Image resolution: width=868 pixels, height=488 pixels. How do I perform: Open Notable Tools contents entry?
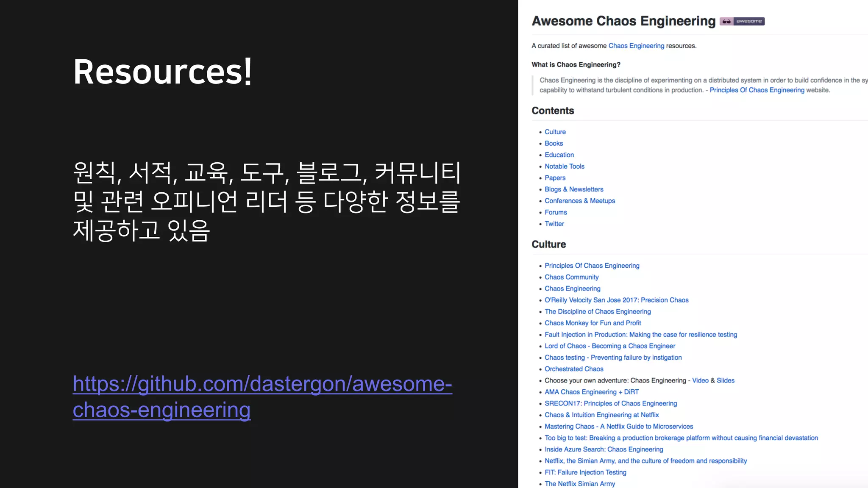[x=564, y=166]
